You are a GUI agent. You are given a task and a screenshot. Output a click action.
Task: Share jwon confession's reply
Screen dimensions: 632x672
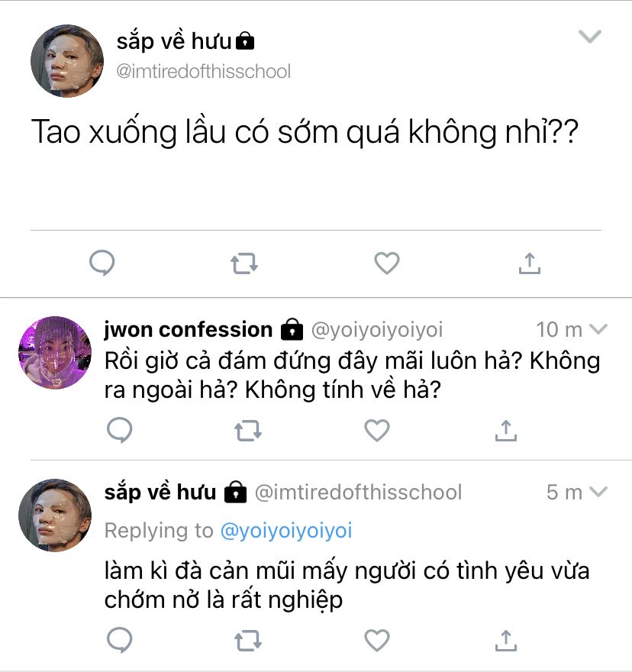coord(506,430)
